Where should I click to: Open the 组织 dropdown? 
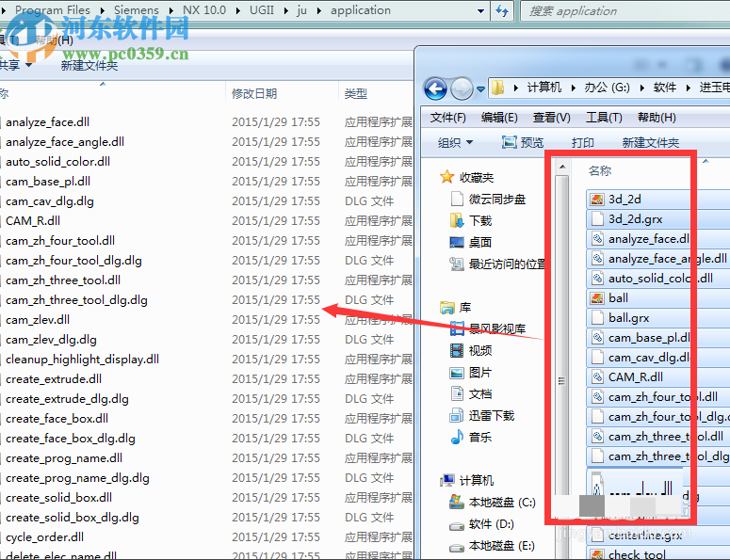[x=455, y=143]
